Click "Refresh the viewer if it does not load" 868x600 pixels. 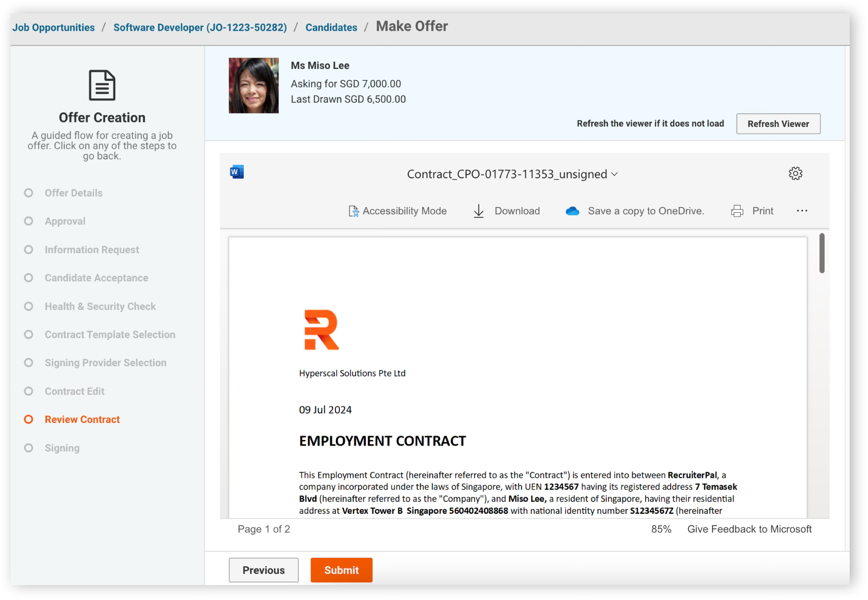tap(650, 123)
